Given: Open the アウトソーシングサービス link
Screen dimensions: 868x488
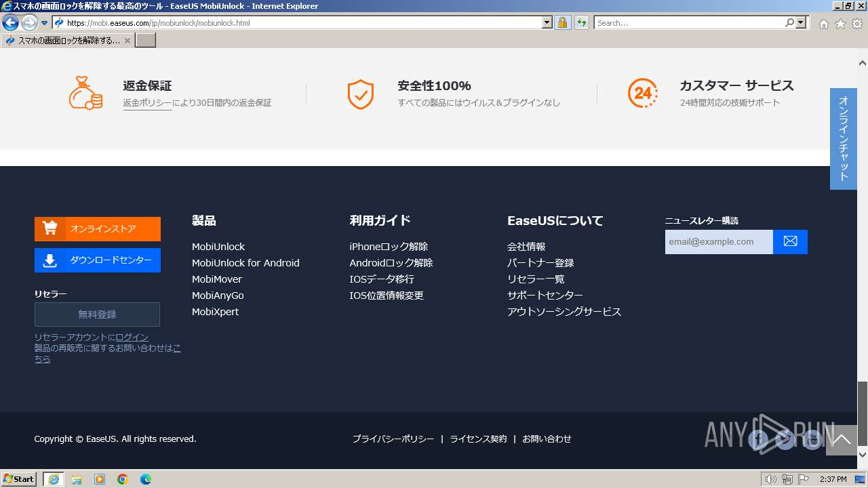Looking at the screenshot, I should 564,312.
